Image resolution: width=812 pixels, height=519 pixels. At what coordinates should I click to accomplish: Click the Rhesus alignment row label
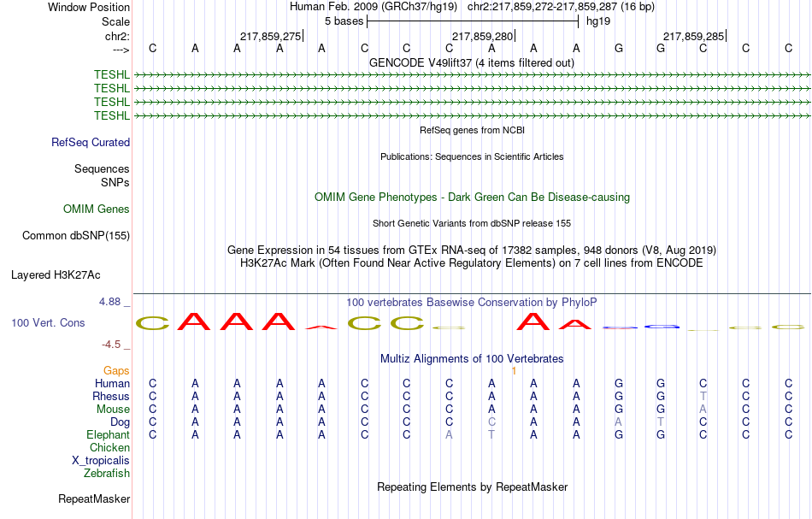(x=111, y=396)
